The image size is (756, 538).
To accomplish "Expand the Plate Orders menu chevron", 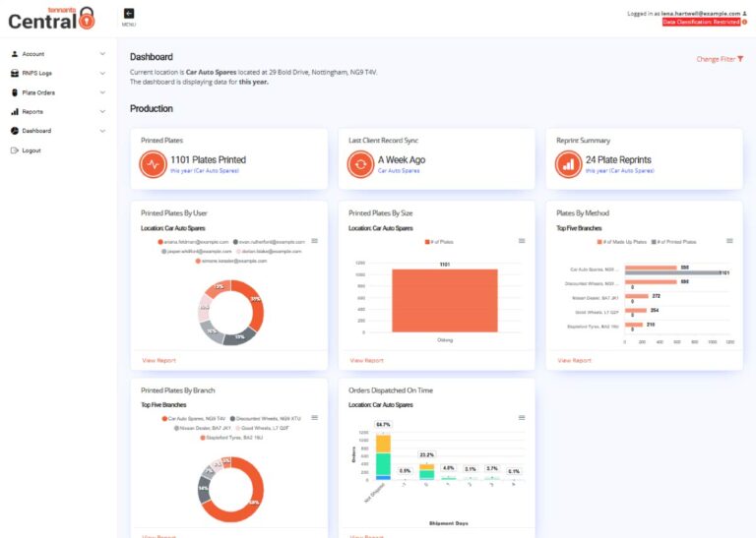I will [x=102, y=92].
